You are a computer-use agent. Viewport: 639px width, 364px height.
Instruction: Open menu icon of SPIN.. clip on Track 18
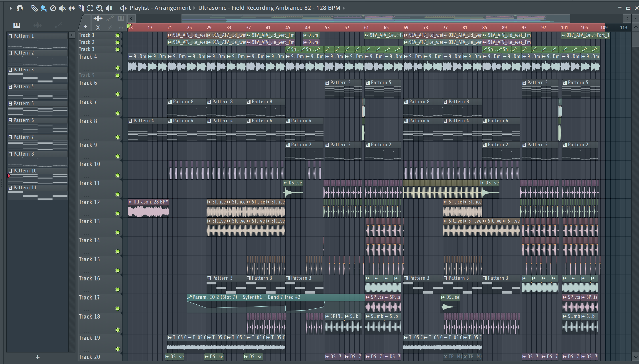327,316
